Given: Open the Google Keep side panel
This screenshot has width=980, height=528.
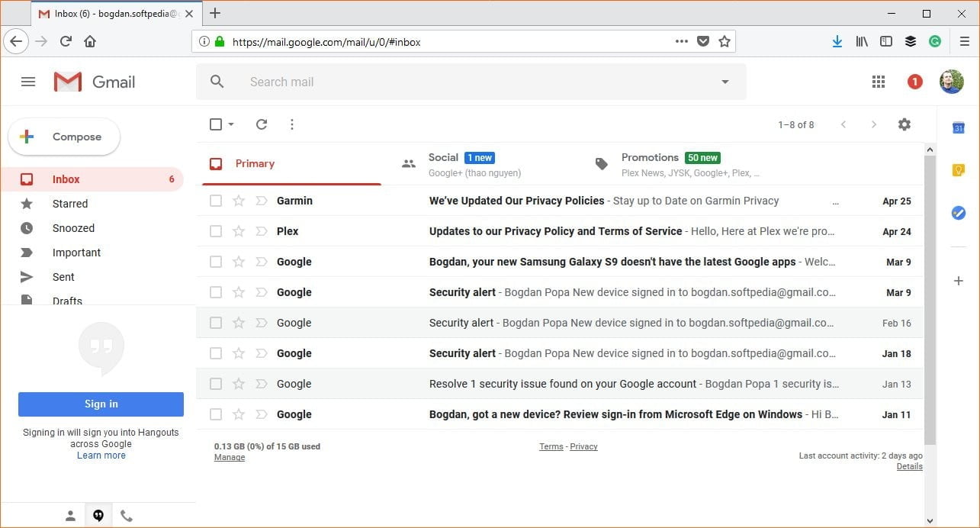Looking at the screenshot, I should (958, 170).
